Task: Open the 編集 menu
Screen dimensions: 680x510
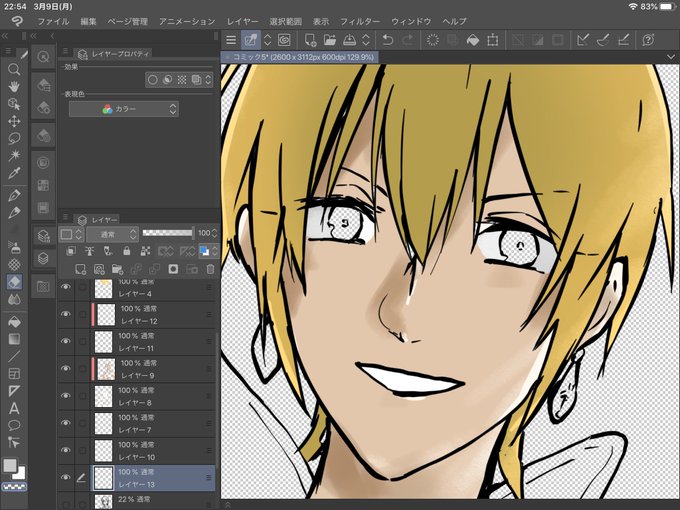Action: coord(88,21)
